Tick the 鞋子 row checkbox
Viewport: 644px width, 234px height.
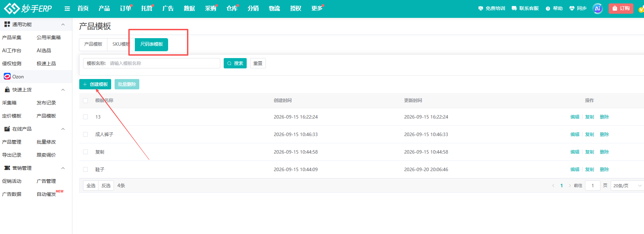[x=85, y=169]
